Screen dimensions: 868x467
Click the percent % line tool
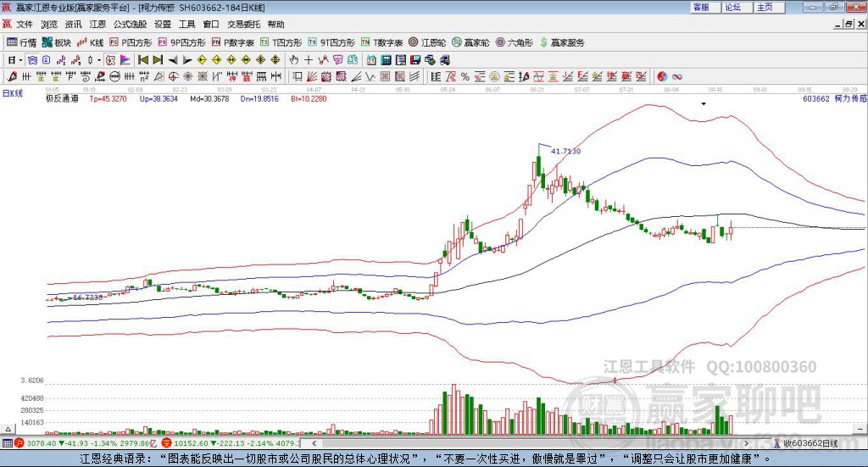[465, 76]
